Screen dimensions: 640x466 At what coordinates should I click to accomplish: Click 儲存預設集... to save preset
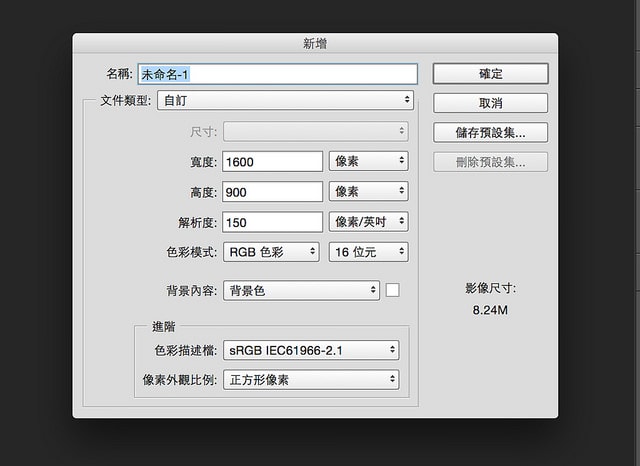point(490,132)
